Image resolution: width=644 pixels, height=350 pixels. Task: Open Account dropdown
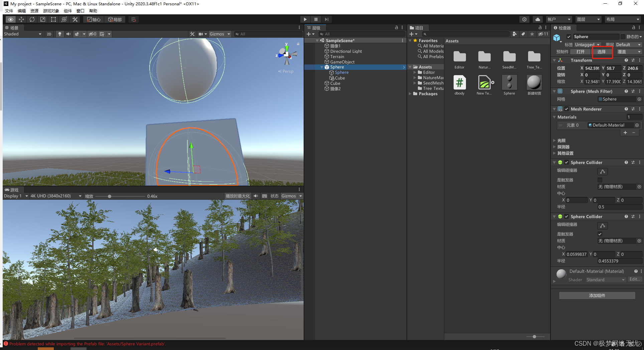tap(559, 19)
